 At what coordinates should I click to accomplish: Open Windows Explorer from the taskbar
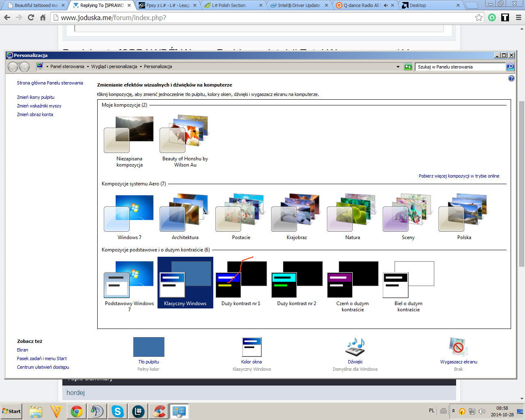tap(36, 411)
